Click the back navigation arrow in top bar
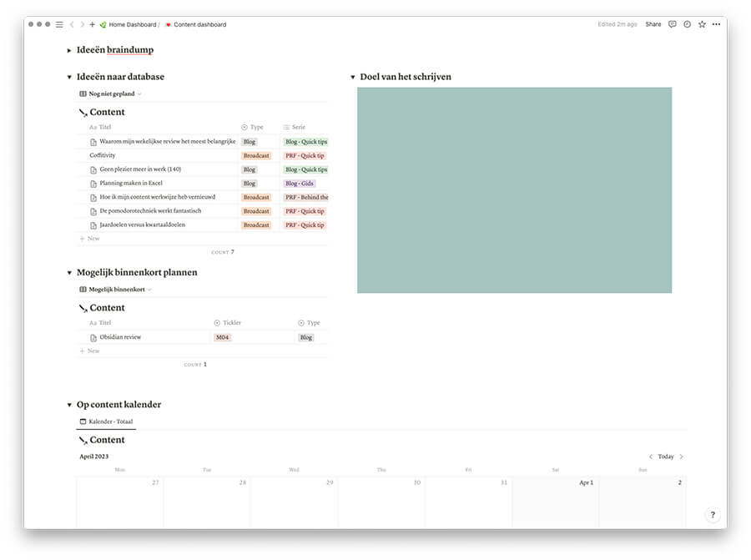This screenshot has height=560, width=751. pyautogui.click(x=72, y=24)
